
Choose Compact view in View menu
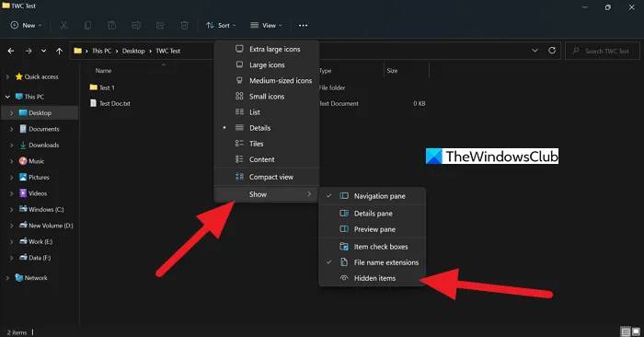click(x=267, y=177)
